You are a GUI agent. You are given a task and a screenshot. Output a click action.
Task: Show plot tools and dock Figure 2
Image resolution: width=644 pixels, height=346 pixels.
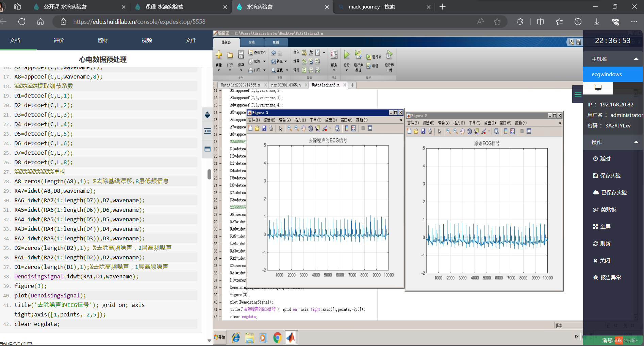tap(529, 132)
